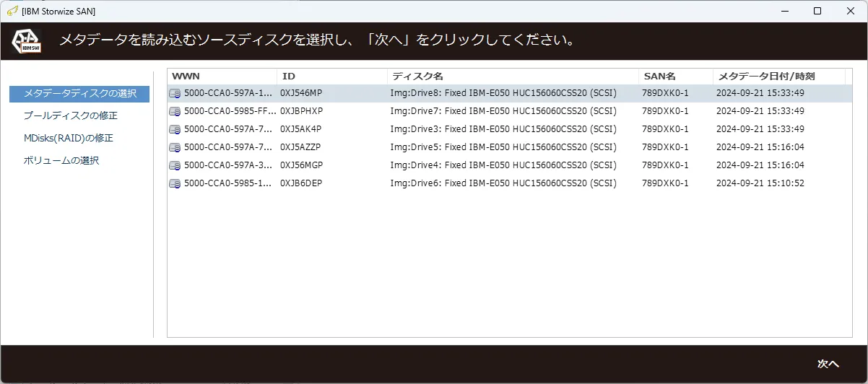Click the Img:Drive7 disk name
868x384 pixels.
pyautogui.click(x=503, y=111)
